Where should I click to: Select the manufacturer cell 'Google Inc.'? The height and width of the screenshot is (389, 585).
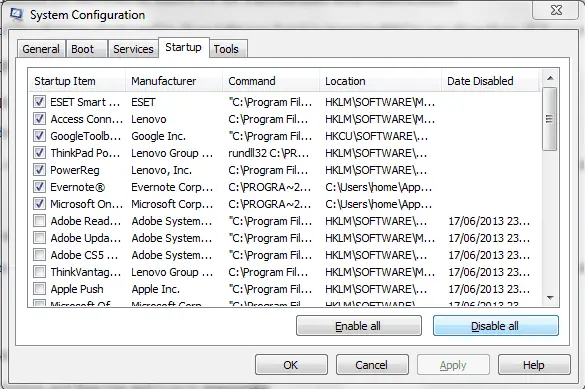[x=158, y=136]
